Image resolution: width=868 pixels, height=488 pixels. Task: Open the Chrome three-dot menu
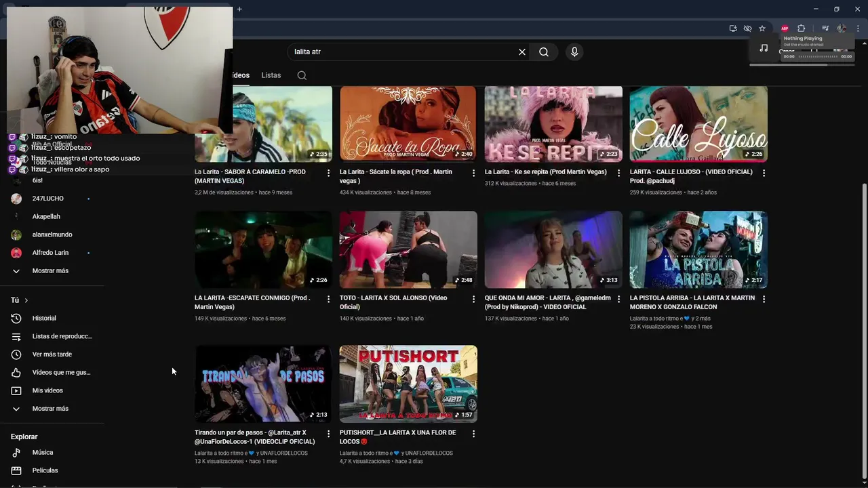pos(858,28)
